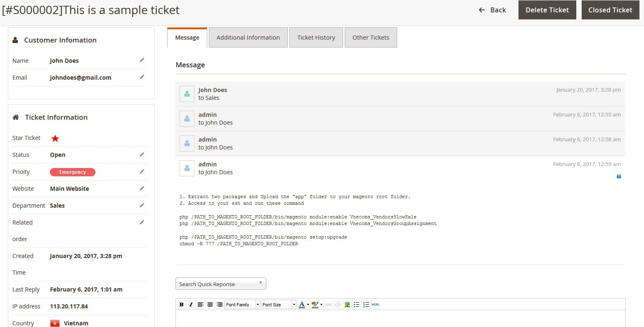Viewport: 644px width, 327px height.
Task: Click the avatar of the 12:58 am admin message
Action: 187,143
